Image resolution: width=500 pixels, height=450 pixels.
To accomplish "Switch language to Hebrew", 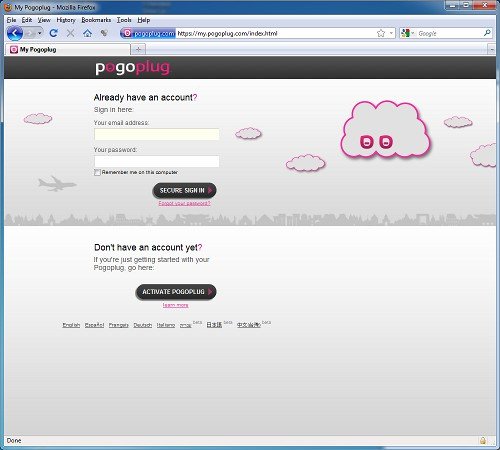I will 186,325.
